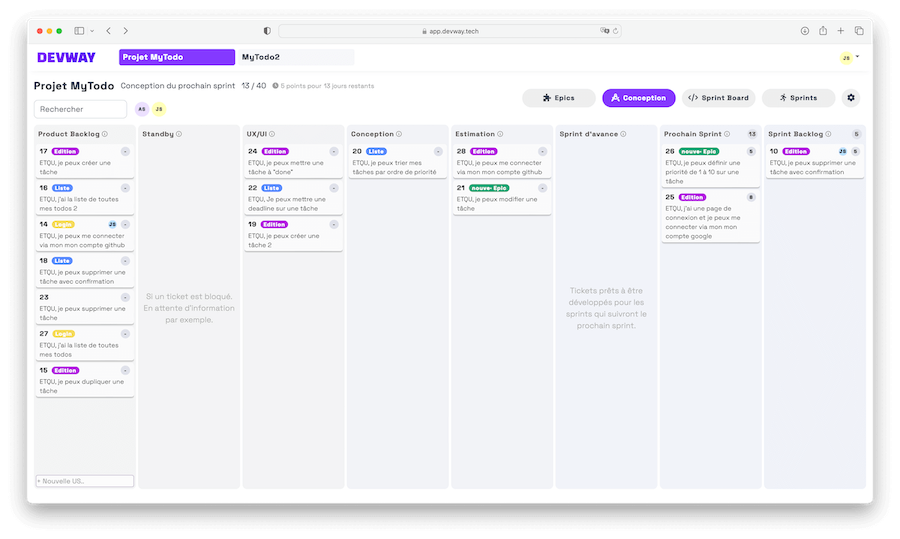This screenshot has height=539, width=900.
Task: Open the Epics view
Action: 558,98
